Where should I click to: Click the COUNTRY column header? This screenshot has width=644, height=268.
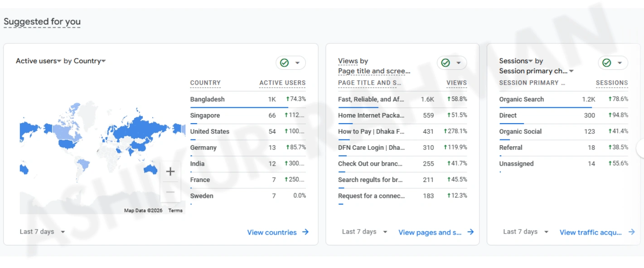pos(205,83)
